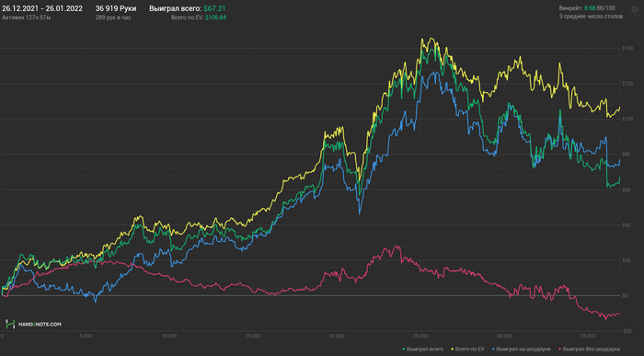
Task: Click the $100 y-axis label
Action: (x=627, y=119)
